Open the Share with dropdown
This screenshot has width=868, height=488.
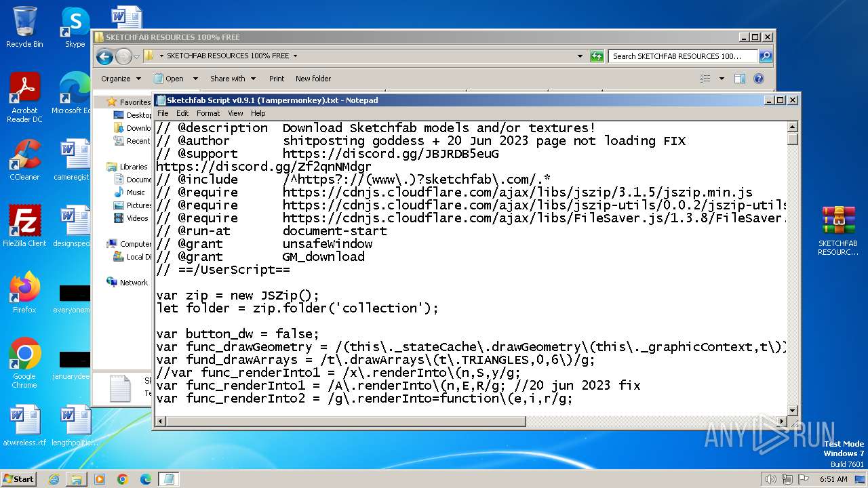tap(233, 79)
